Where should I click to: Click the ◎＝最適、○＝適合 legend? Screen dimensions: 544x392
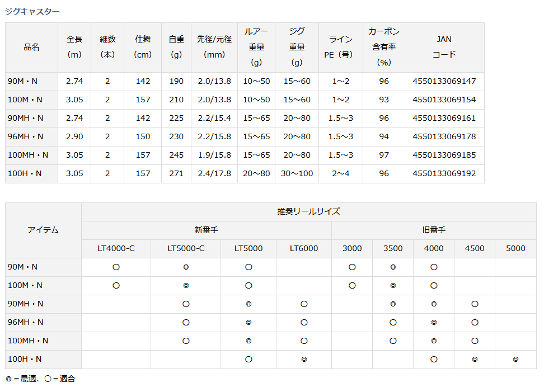pos(41,379)
